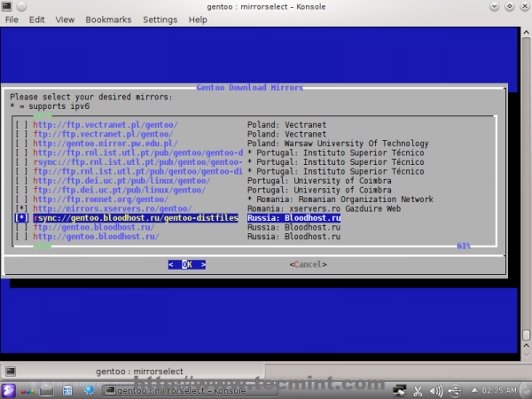The width and height of the screenshot is (532, 399).
Task: Click Konsole scrollbar up arrow
Action: pyautogui.click(x=526, y=33)
